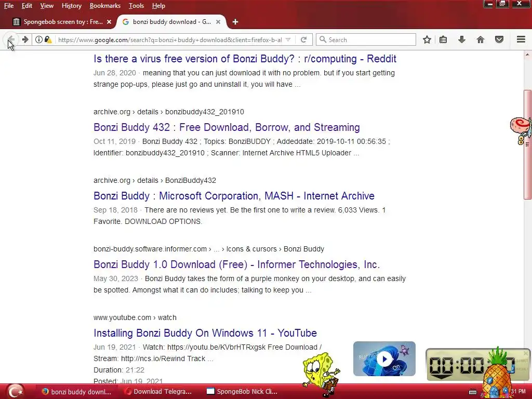Open a new tab with plus button
The image size is (532, 399).
(235, 22)
